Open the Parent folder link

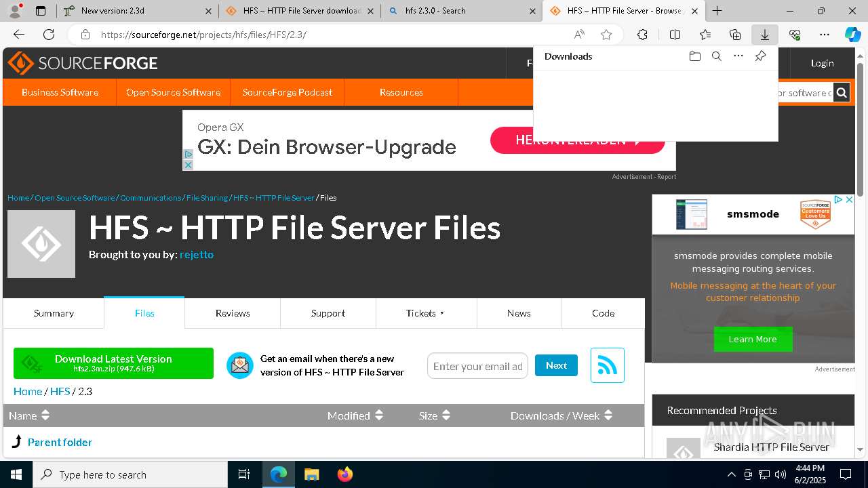60,442
